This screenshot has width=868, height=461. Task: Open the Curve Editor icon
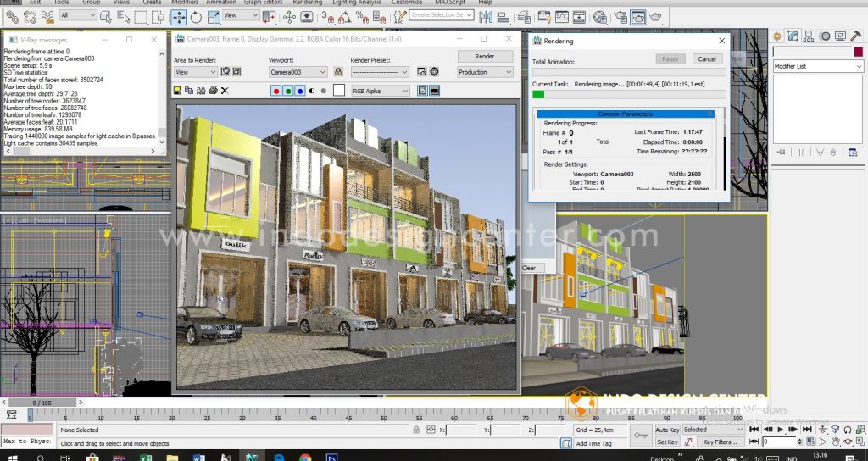point(562,17)
